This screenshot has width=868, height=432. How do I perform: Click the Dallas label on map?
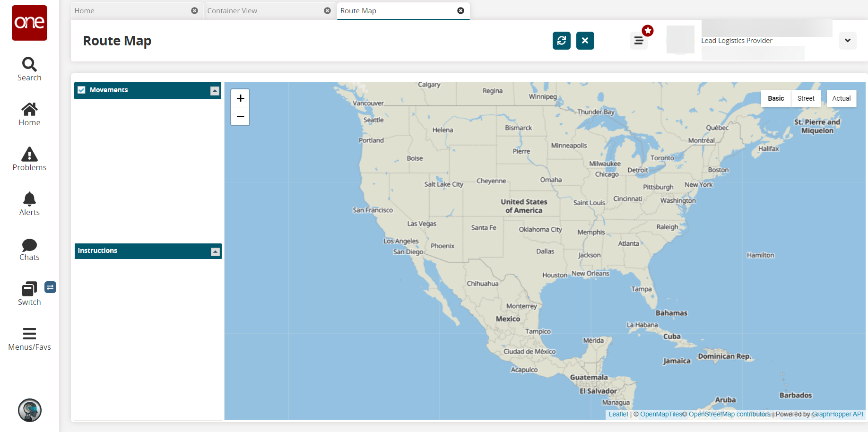(545, 251)
